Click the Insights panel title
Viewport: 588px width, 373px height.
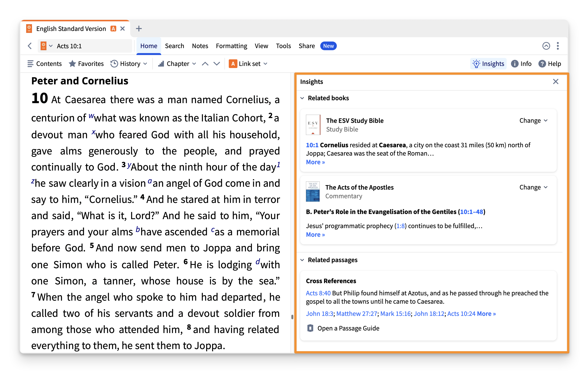pos(311,81)
